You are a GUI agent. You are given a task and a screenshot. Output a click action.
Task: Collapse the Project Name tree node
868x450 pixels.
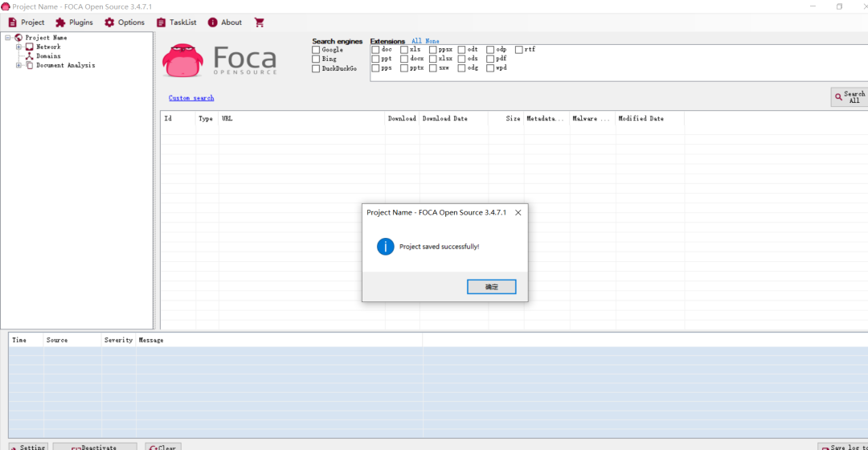[x=8, y=38]
